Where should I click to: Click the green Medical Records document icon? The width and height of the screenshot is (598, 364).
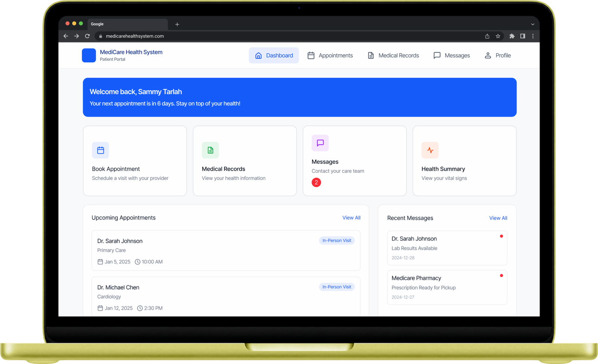point(210,150)
